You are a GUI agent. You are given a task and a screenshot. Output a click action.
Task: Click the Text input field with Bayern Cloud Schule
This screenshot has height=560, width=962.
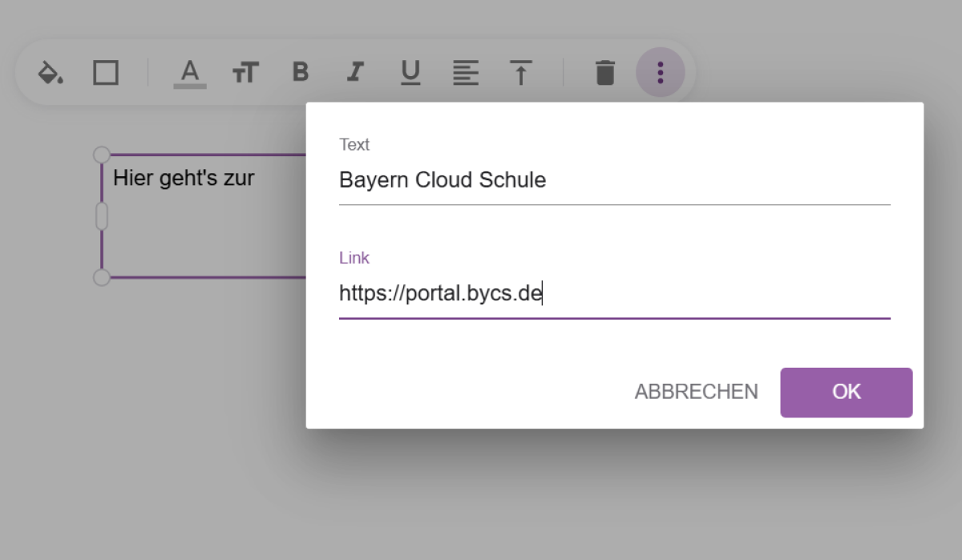pos(614,180)
